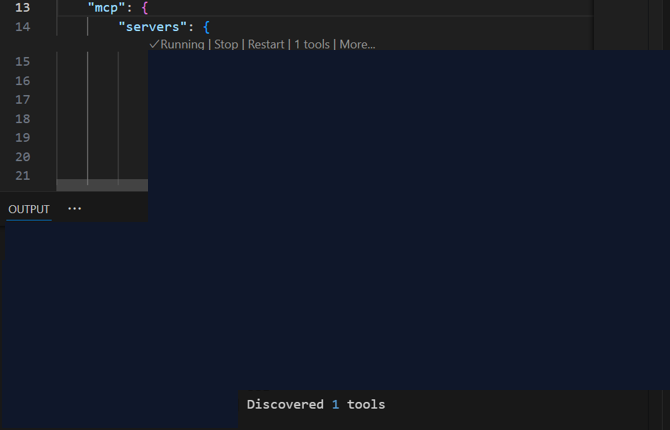Switch to the OUTPUT panel tab
This screenshot has height=430, width=670.
coord(29,209)
